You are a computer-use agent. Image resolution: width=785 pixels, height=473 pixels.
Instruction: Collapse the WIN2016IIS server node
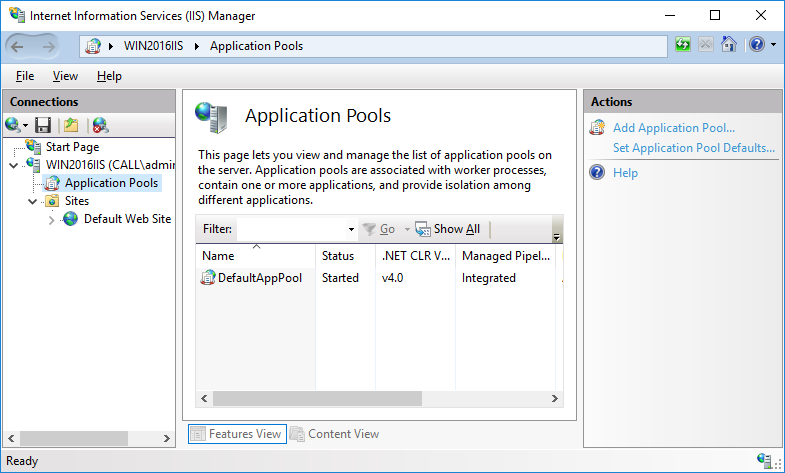point(14,165)
